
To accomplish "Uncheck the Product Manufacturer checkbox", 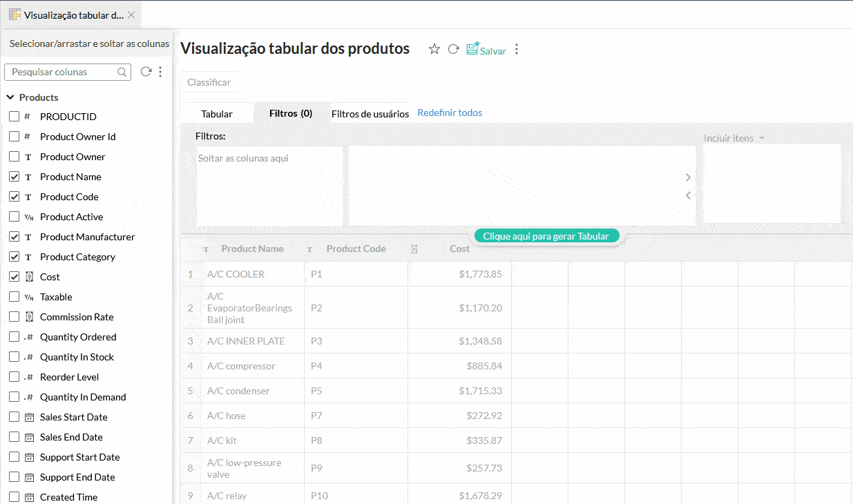I will 14,237.
